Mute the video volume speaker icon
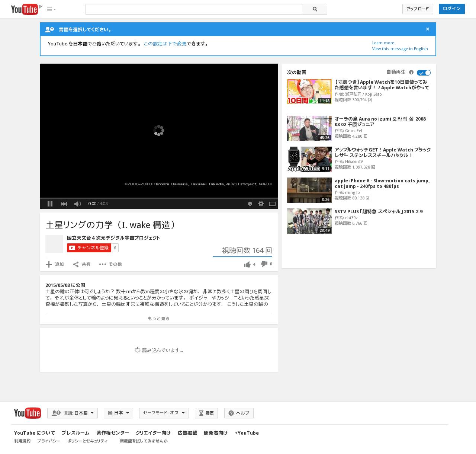Screen dimensions: 476x454 tap(77, 204)
